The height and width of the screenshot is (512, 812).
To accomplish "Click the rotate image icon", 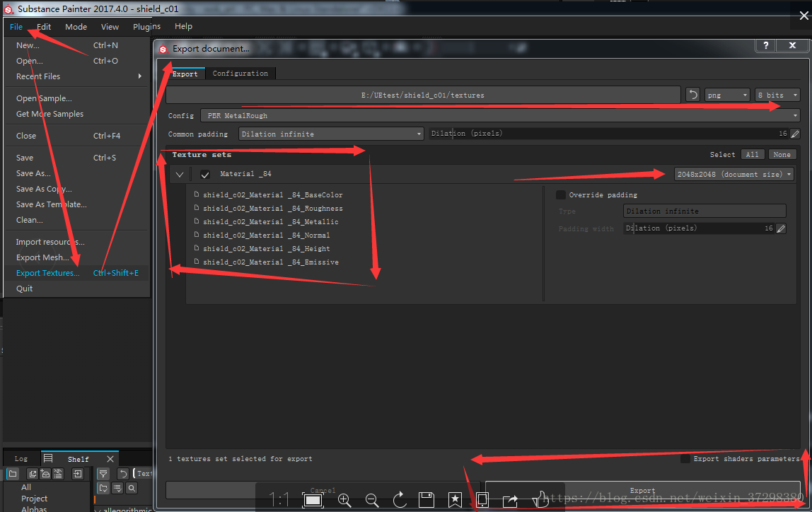I will point(399,499).
